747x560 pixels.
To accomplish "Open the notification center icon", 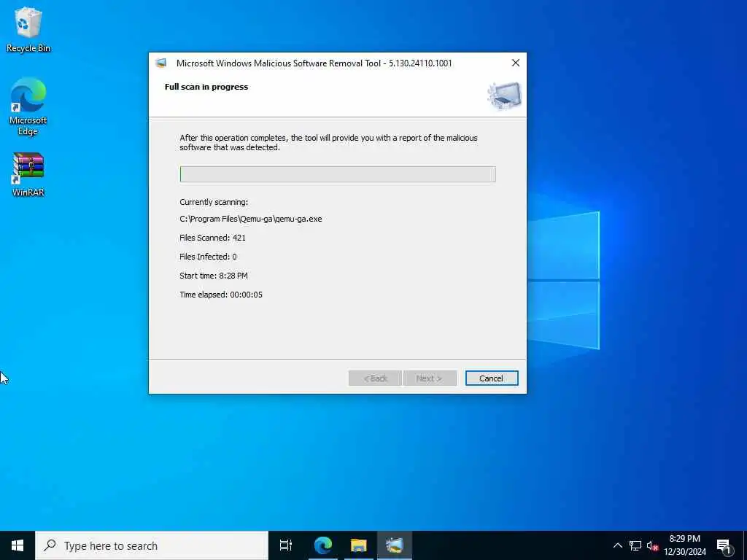I will (724, 546).
